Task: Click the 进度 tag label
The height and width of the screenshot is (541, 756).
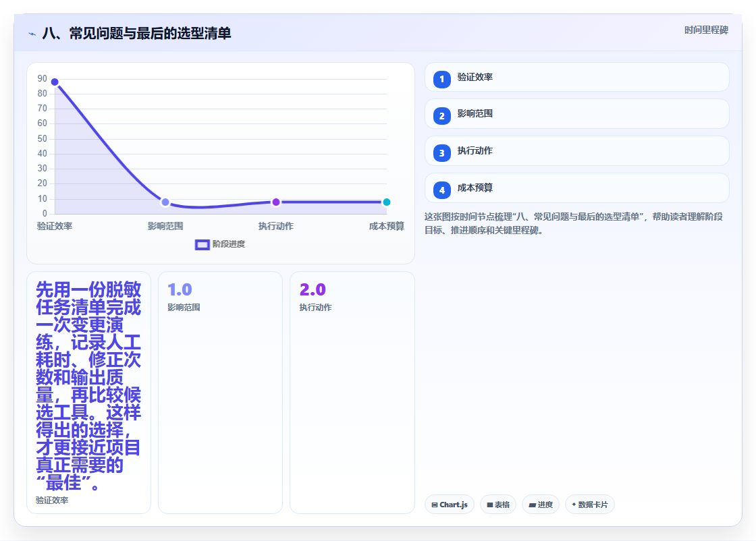Action: click(x=545, y=505)
